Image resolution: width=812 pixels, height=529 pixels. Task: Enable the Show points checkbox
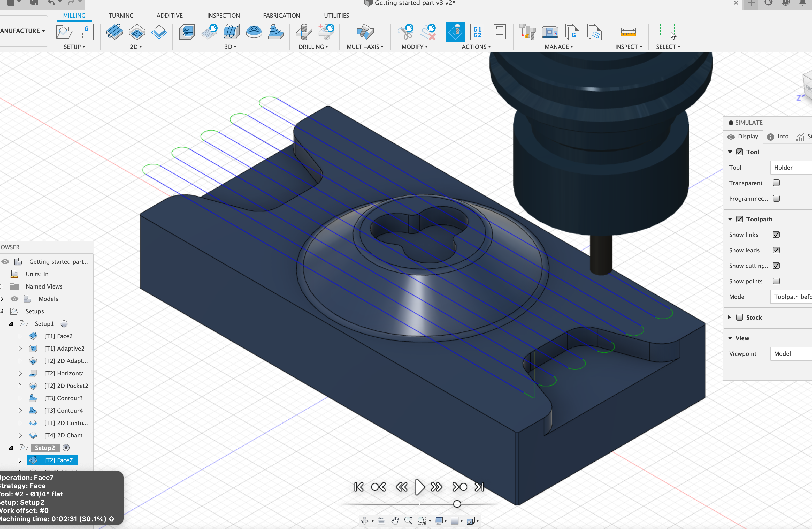tap(776, 281)
